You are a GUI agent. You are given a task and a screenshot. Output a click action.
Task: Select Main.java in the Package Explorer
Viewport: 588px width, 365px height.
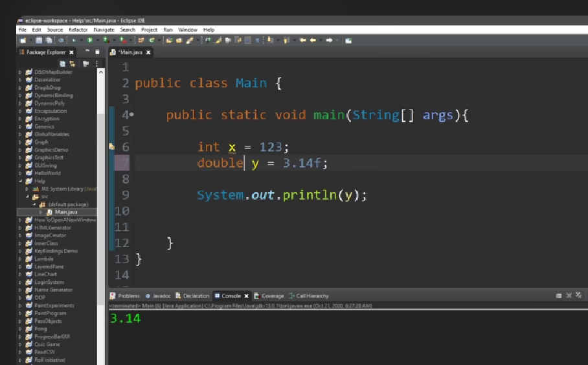[x=62, y=212]
